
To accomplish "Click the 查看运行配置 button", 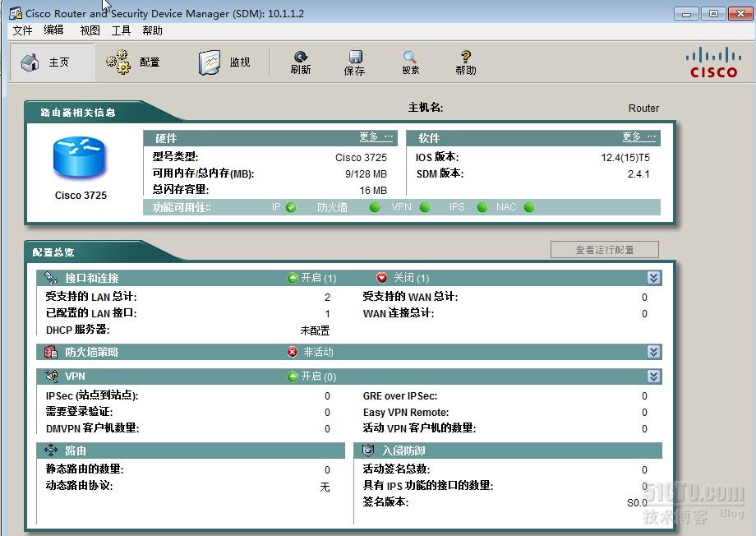I will point(605,249).
